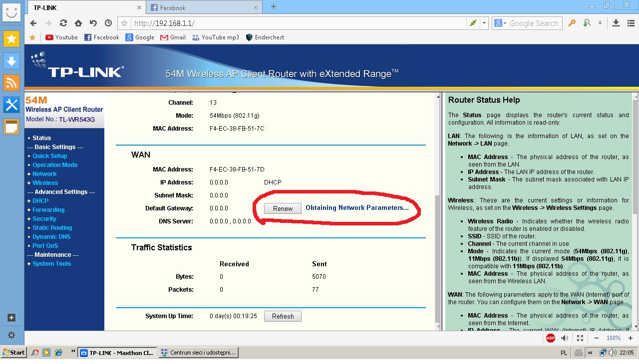Viewport: 639px width, 364px height.
Task: Bookmark this page with the address star
Action: click(125, 23)
